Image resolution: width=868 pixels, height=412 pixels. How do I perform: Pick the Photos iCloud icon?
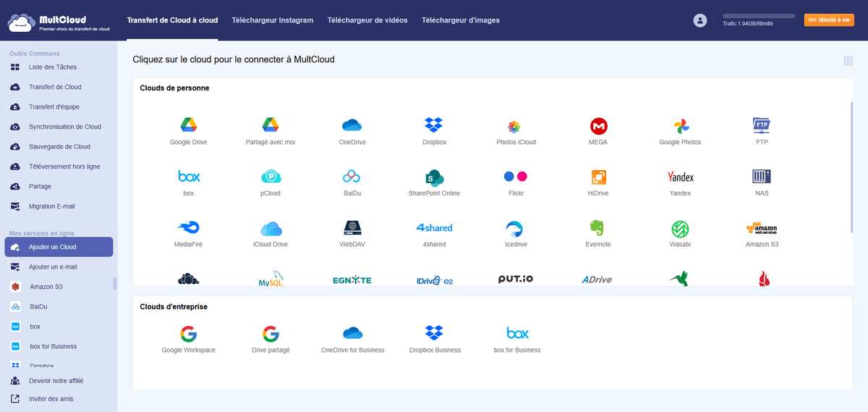(514, 127)
